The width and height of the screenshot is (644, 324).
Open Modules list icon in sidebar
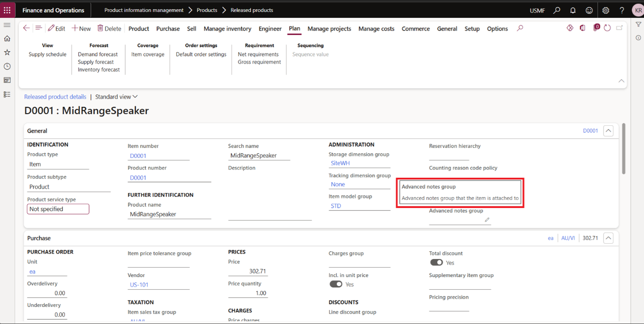(x=7, y=95)
